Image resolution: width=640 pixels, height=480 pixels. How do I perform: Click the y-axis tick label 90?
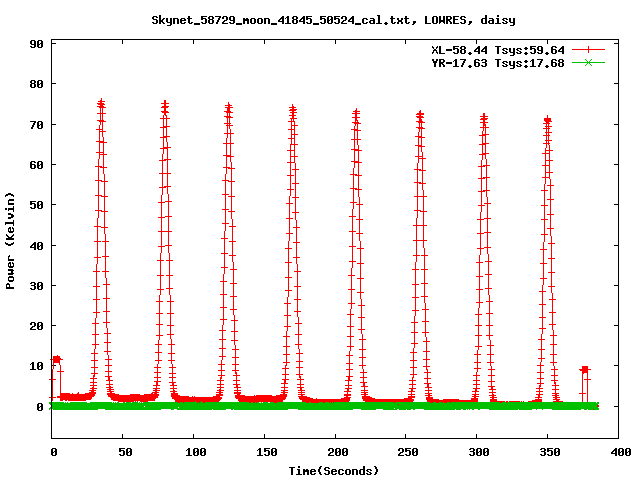click(x=37, y=44)
